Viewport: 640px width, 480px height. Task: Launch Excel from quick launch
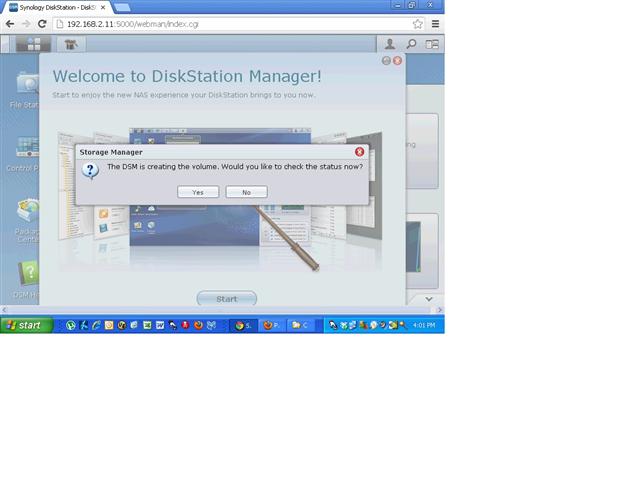pos(147,325)
